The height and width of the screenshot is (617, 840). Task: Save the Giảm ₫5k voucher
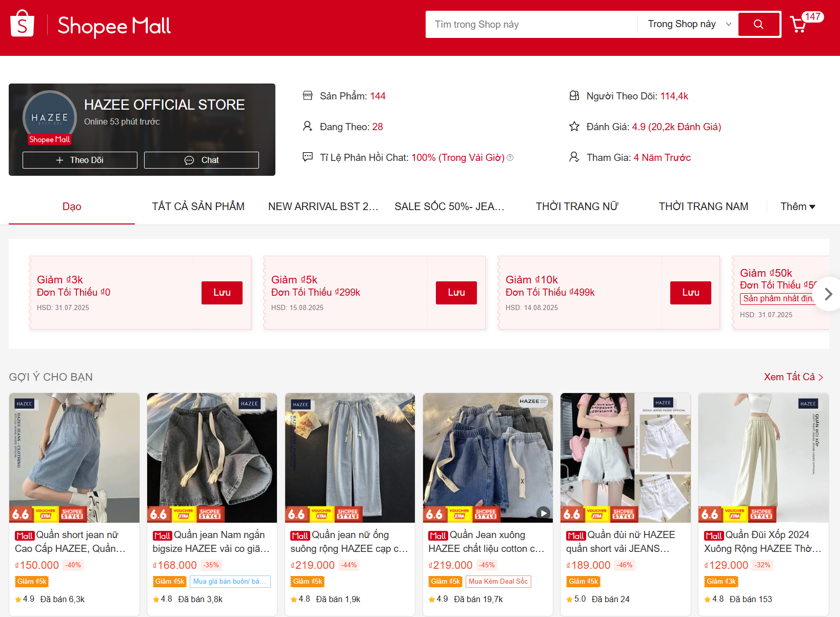[456, 293]
